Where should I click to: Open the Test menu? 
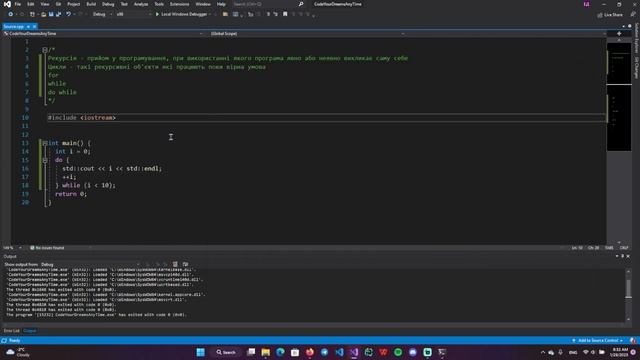click(x=124, y=4)
